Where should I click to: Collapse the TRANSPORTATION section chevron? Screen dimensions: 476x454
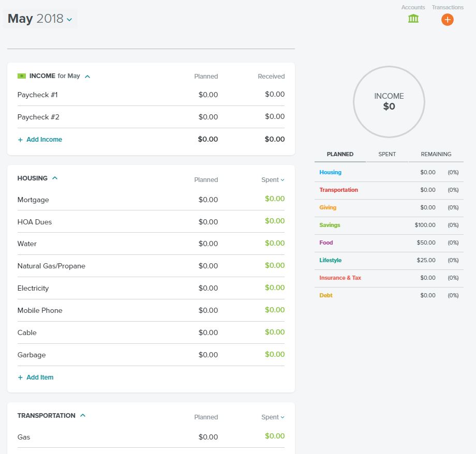pyautogui.click(x=83, y=415)
